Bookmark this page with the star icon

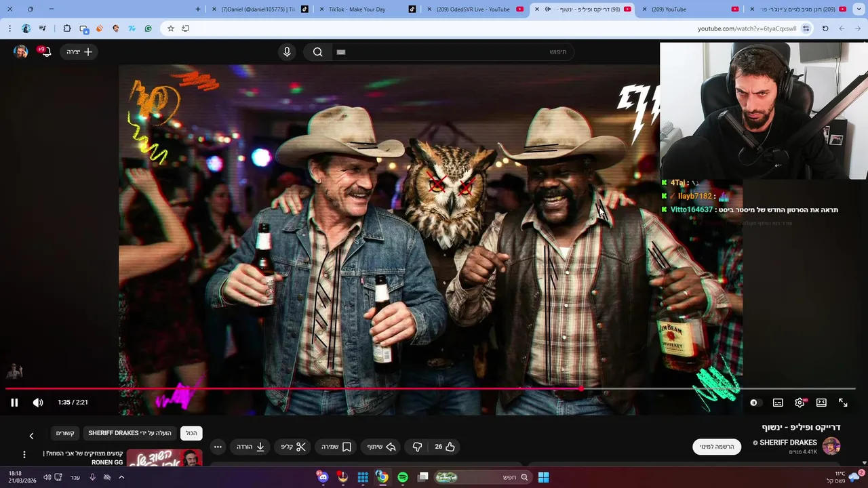[170, 28]
